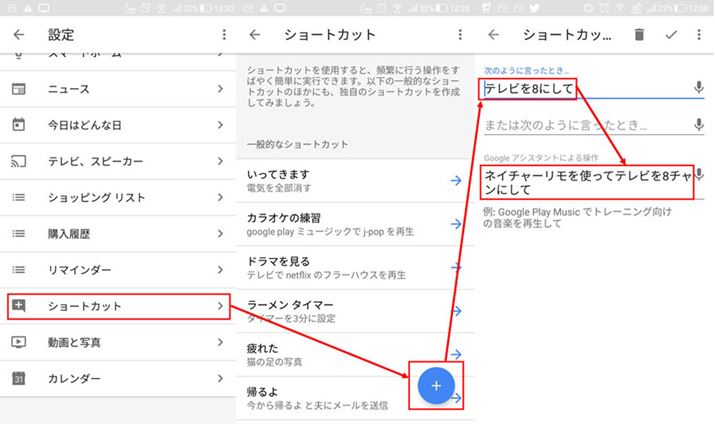
Task: Expand ショッピング リスト chevron
Action: tap(220, 197)
